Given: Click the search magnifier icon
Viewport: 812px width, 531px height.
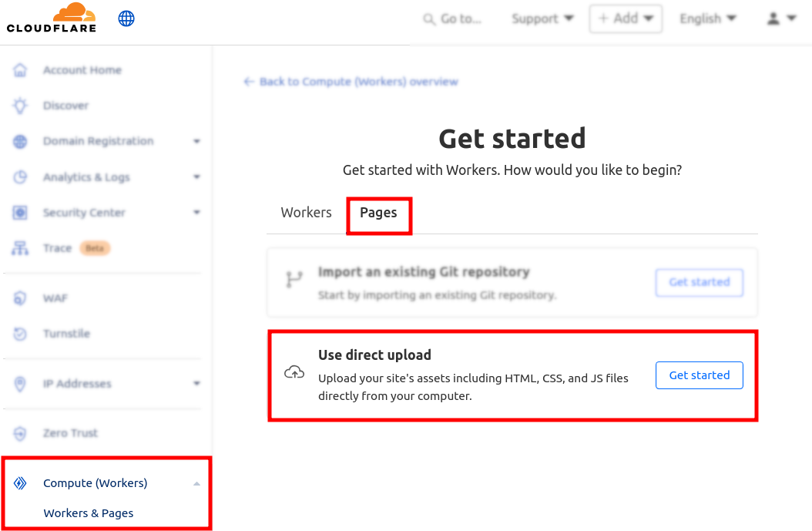Looking at the screenshot, I should pos(429,19).
